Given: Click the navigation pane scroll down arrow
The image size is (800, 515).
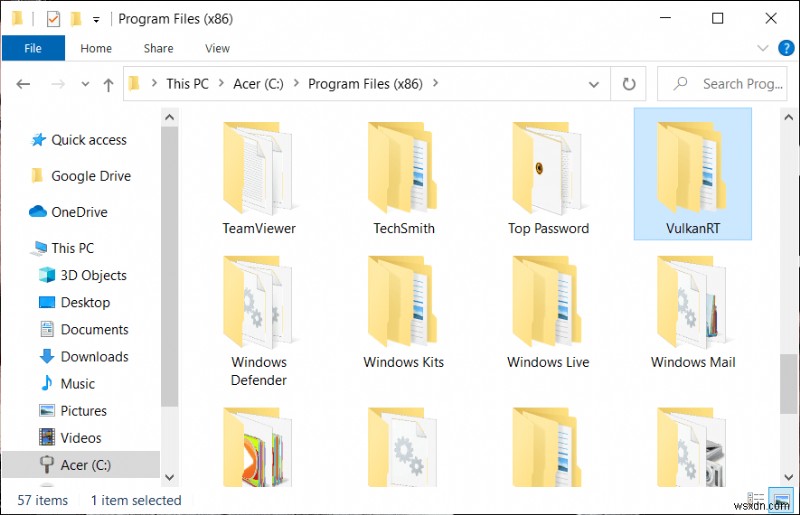Looking at the screenshot, I should (x=169, y=478).
